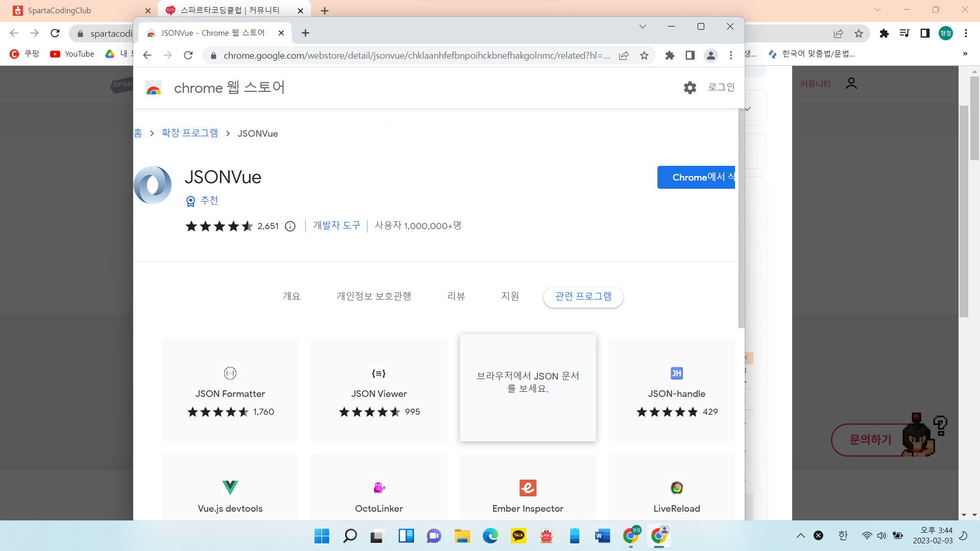Click the OctoLinker extension icon
This screenshot has width=980, height=551.
[x=379, y=488]
